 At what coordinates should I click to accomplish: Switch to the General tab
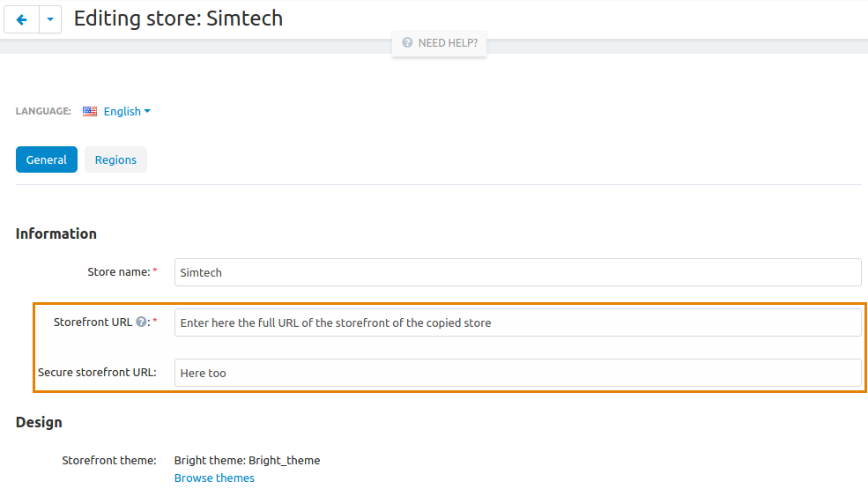47,159
